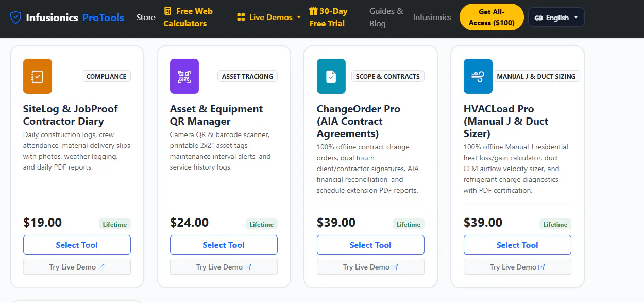This screenshot has width=644, height=303.
Task: Click the gift icon beside 30-Day Free Trial
Action: [313, 11]
